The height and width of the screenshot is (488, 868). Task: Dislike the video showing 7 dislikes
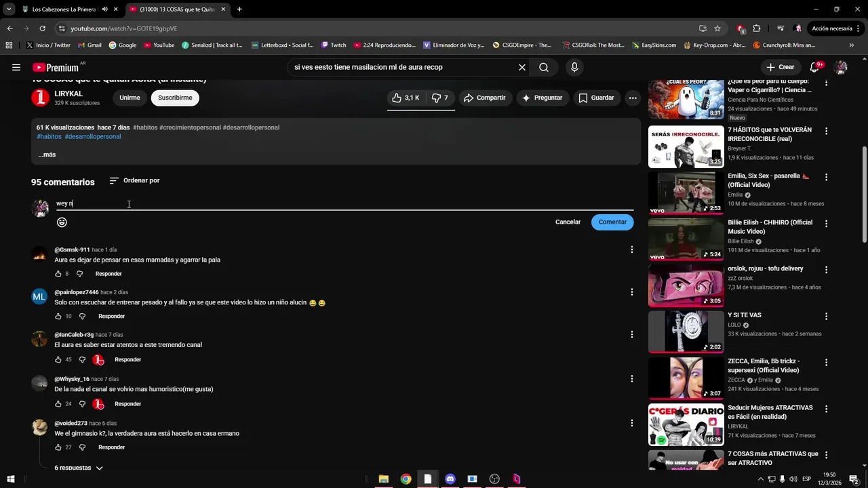(x=440, y=98)
